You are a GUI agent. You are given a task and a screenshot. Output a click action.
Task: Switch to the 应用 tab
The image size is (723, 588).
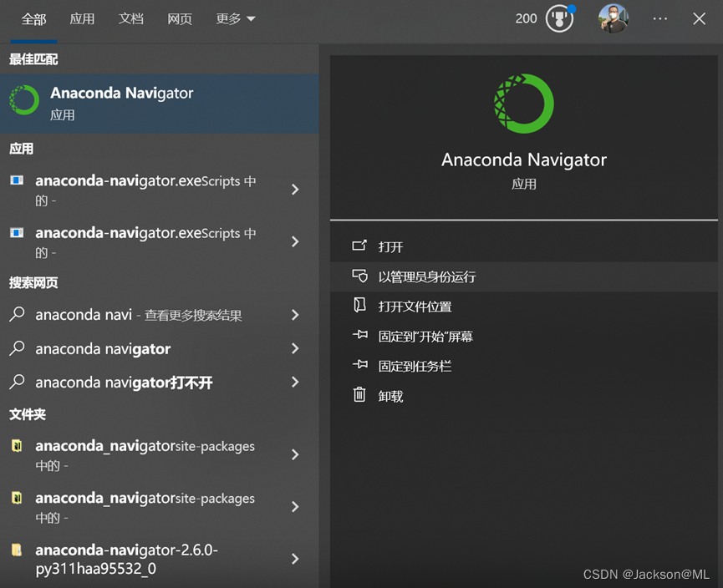[x=82, y=19]
